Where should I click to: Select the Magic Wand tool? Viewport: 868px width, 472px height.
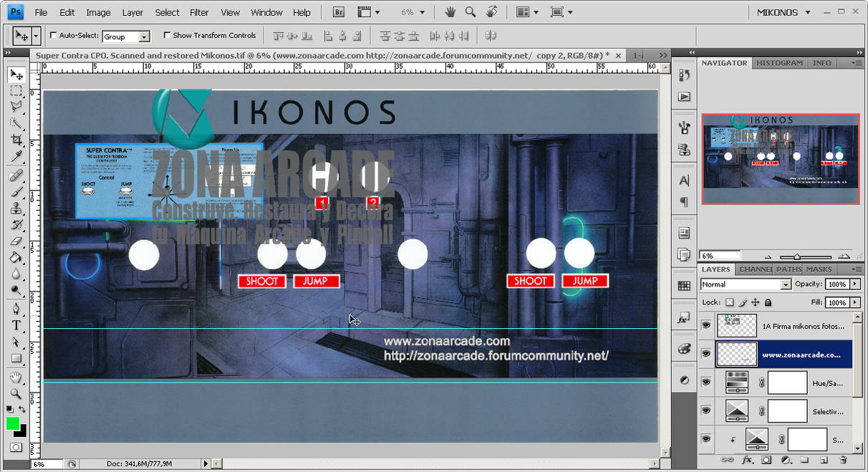click(16, 123)
